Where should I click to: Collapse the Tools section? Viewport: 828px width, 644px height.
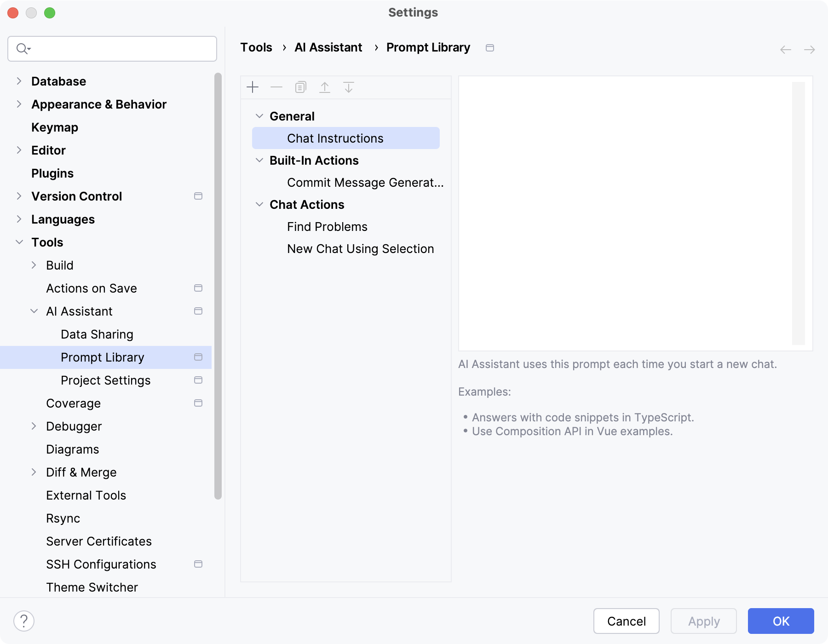pos(19,242)
